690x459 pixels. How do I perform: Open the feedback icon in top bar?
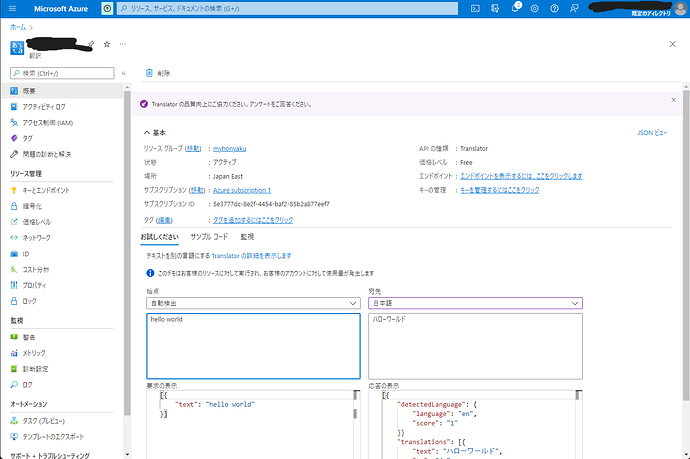pyautogui.click(x=574, y=8)
